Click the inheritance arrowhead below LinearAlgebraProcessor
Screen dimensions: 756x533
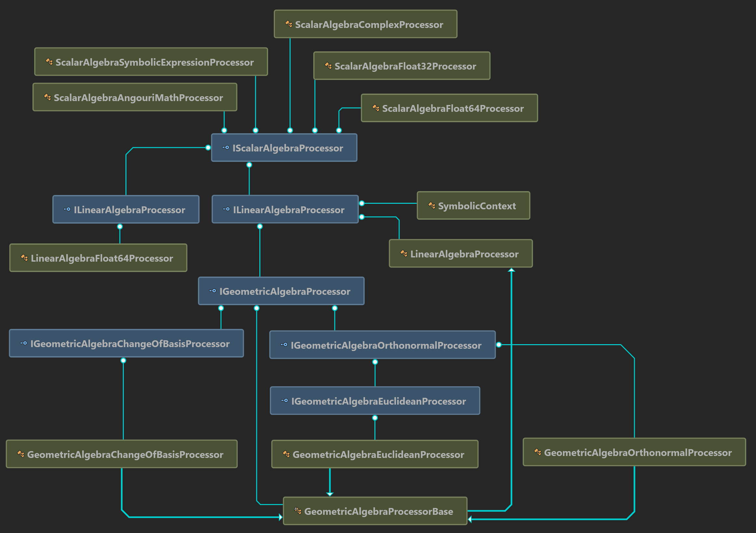pyautogui.click(x=511, y=270)
